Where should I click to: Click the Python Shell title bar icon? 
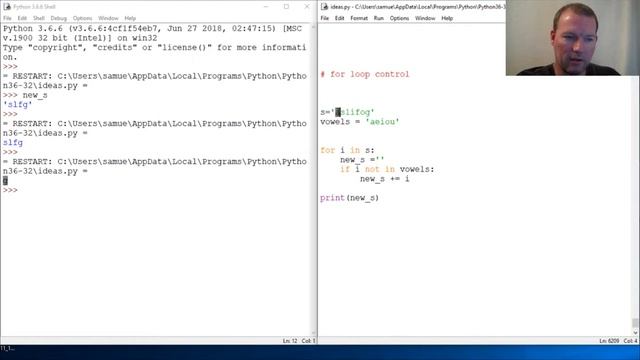(7, 7)
